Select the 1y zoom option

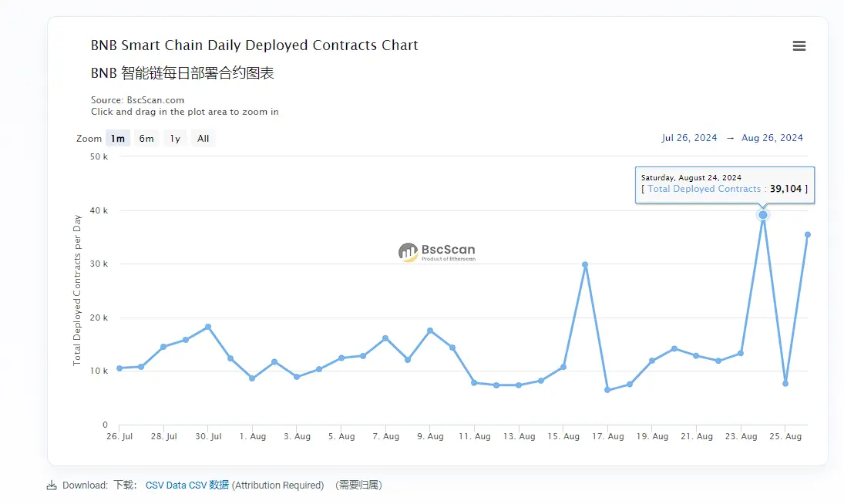(x=174, y=138)
